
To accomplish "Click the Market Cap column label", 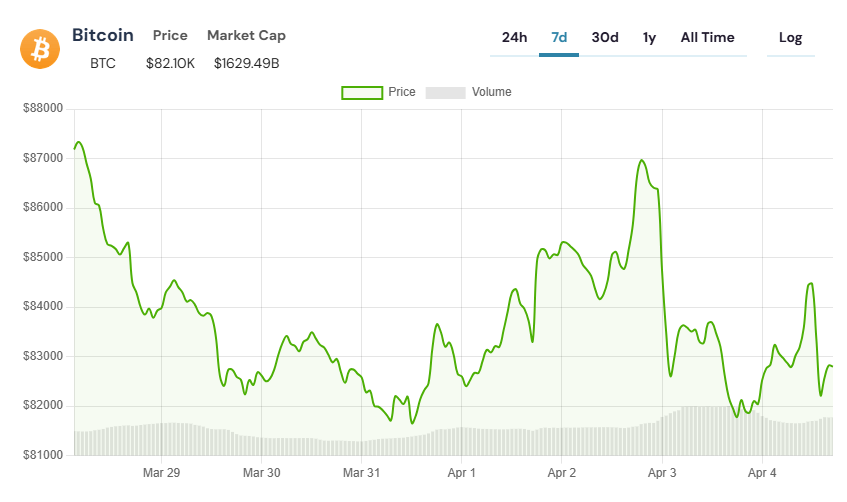I will (x=246, y=36).
